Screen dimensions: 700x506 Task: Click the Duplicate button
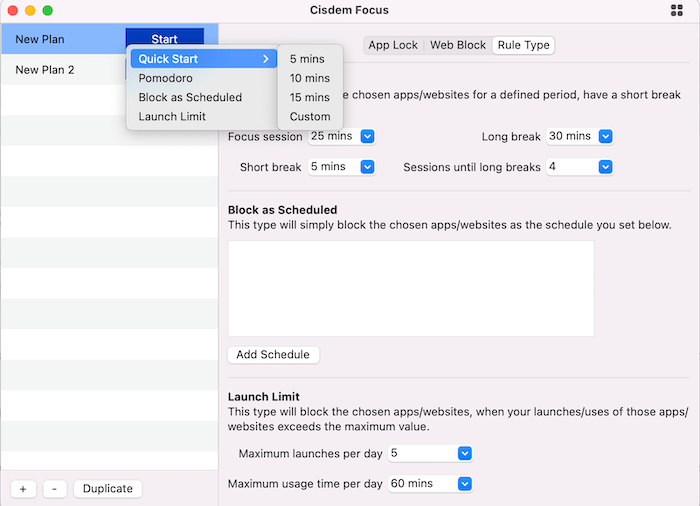point(108,489)
